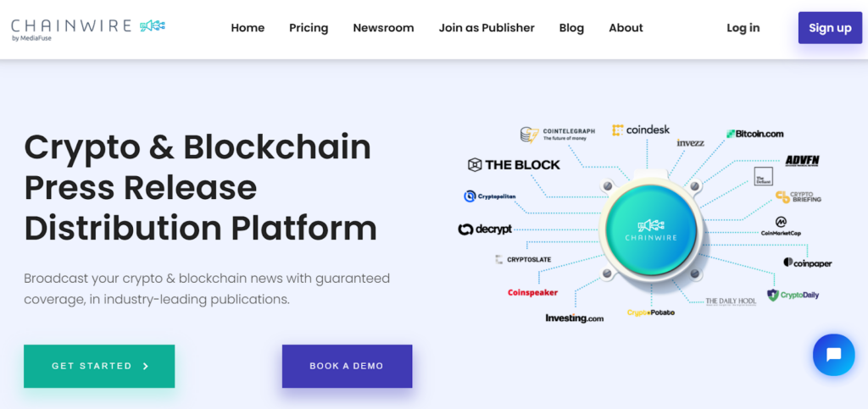Go to the Home page
Screen dimensions: 868x409
[248, 28]
